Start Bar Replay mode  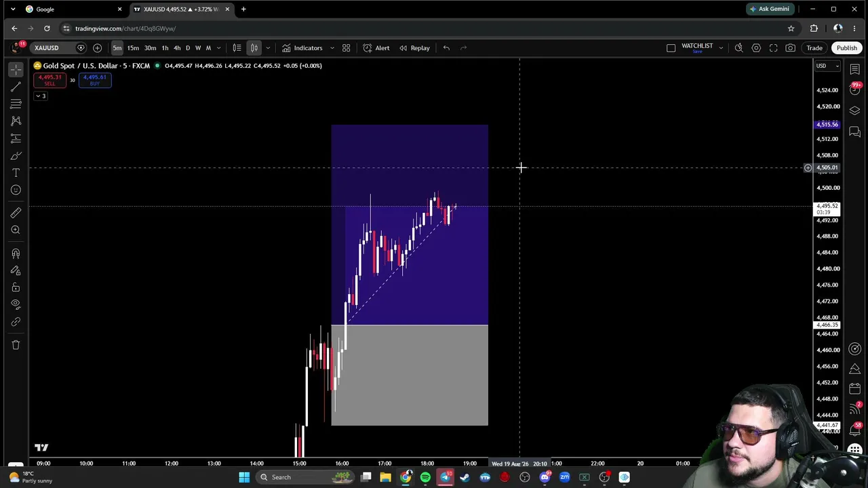(x=414, y=48)
